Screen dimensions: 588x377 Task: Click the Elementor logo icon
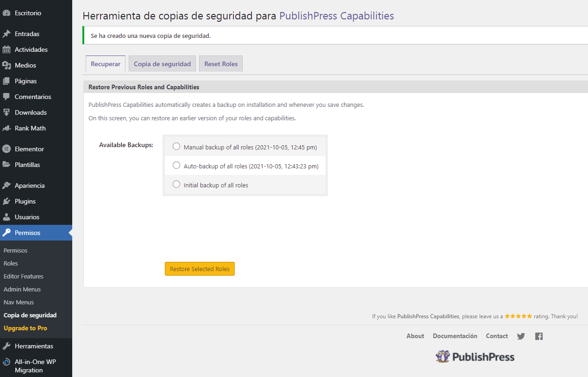(x=6, y=149)
